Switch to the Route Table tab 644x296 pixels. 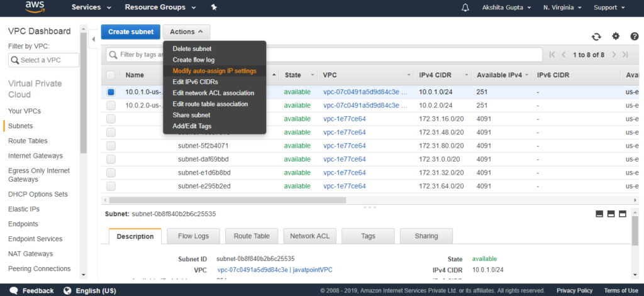252,236
